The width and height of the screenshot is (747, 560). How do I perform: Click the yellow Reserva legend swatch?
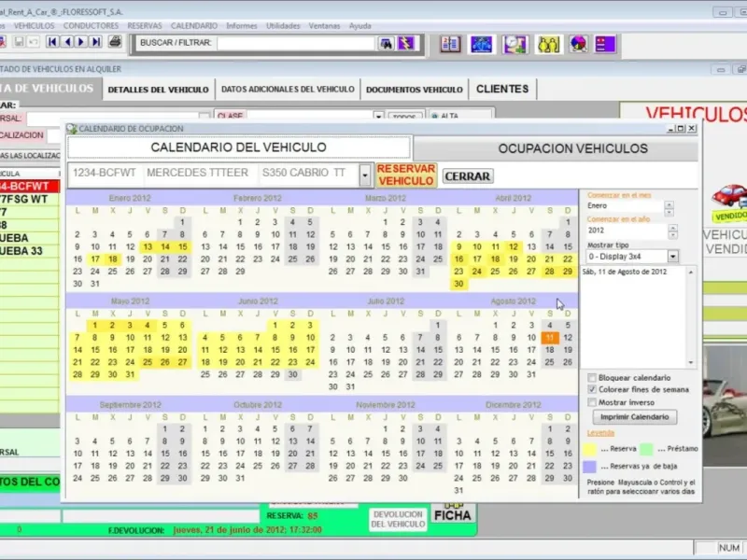[x=591, y=449]
